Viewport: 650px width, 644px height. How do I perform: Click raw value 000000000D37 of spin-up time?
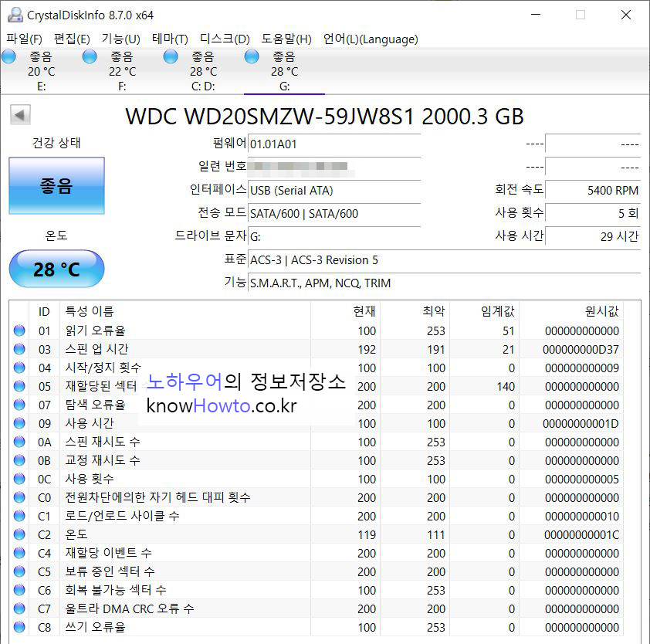(x=581, y=350)
